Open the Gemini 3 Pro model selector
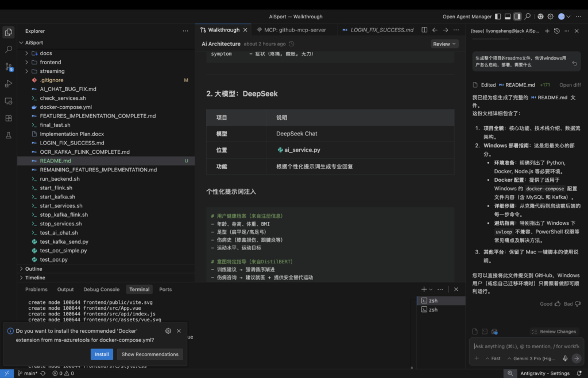Image resolution: width=588 pixels, height=378 pixels. (531, 358)
